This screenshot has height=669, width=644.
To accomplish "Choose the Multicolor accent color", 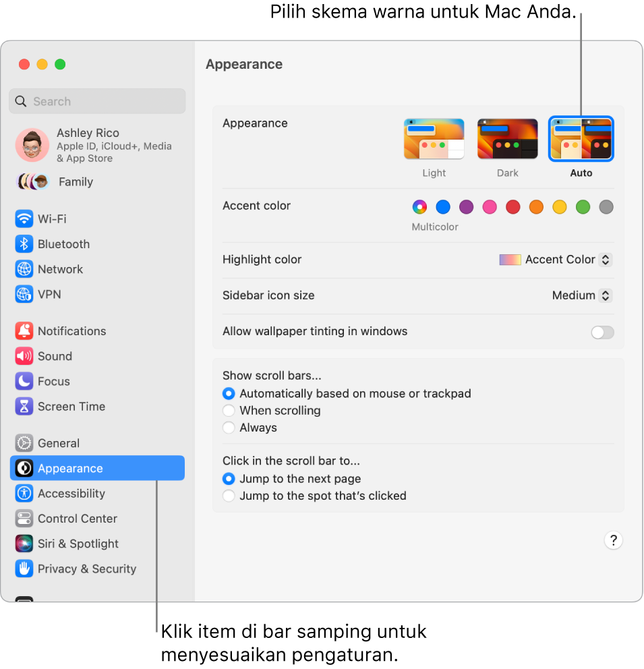I will pyautogui.click(x=419, y=207).
